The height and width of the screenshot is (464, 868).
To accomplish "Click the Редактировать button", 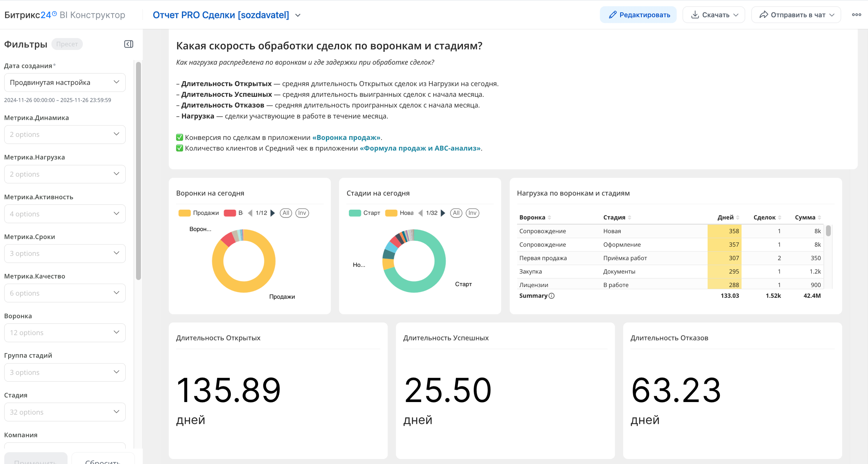I will tap(638, 15).
